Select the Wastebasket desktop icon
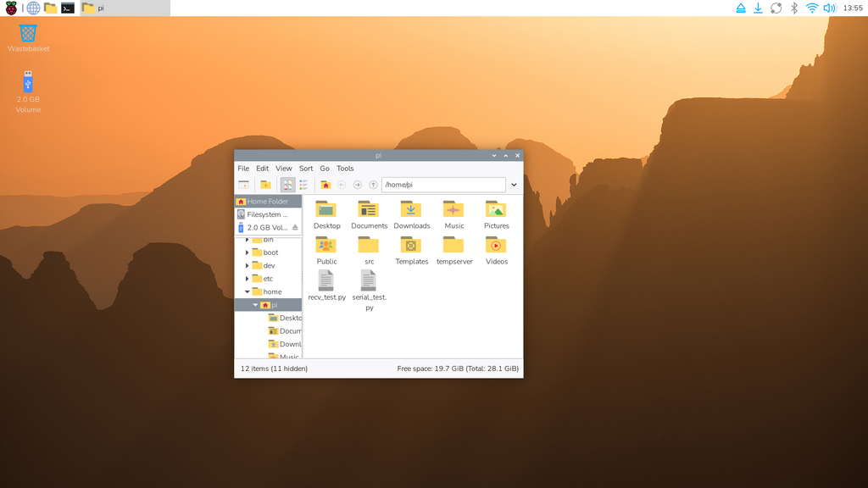868x488 pixels. pyautogui.click(x=28, y=37)
